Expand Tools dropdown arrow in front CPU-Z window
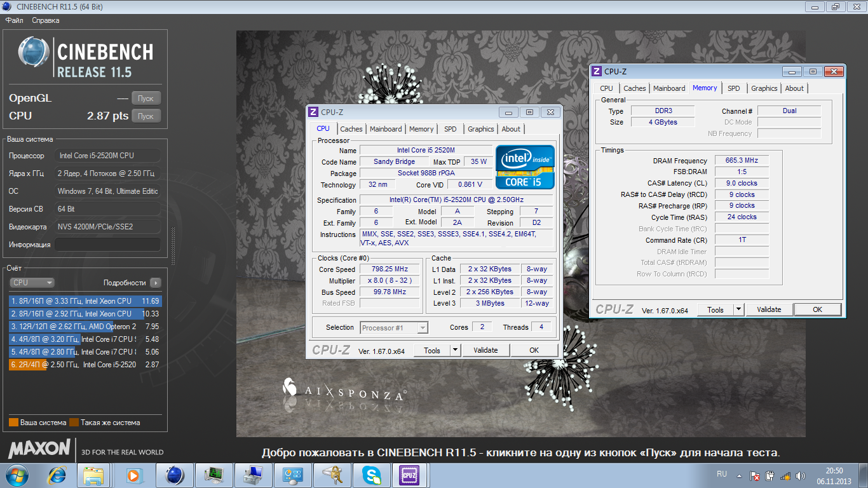This screenshot has width=868, height=488. [x=455, y=350]
